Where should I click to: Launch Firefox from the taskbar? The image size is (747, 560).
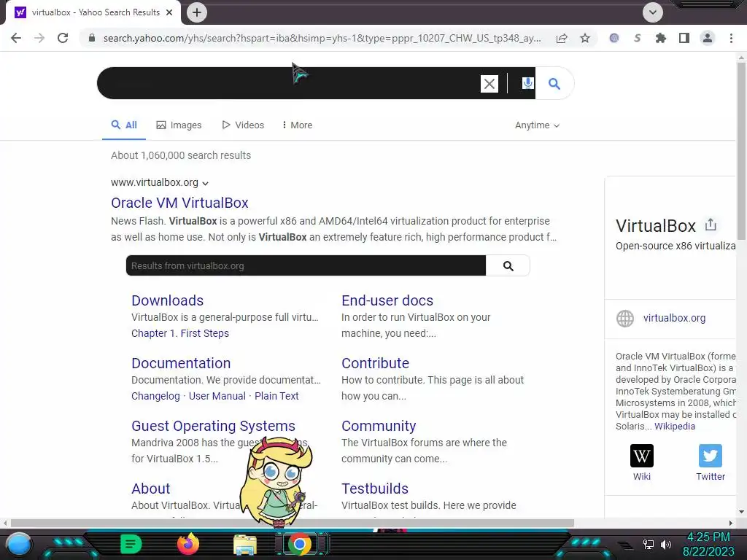[187, 544]
